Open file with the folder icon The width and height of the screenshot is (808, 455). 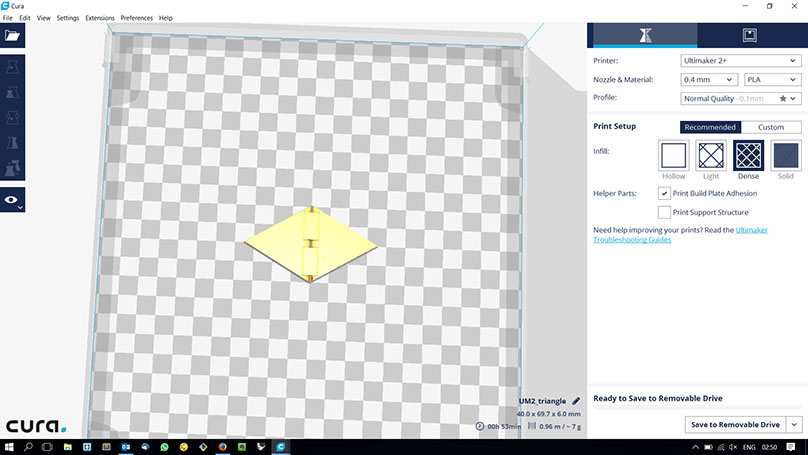[x=12, y=36]
